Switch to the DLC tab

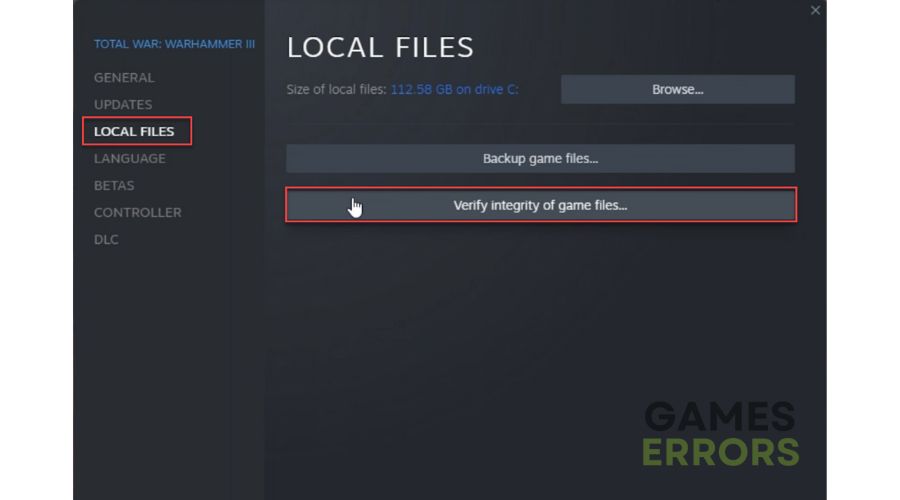[x=106, y=239]
